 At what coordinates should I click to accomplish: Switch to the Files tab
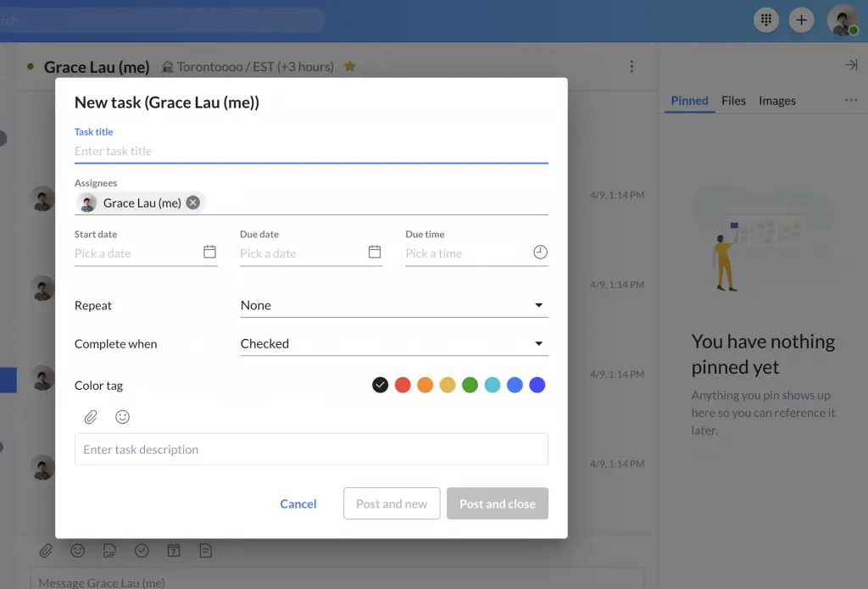pos(733,101)
